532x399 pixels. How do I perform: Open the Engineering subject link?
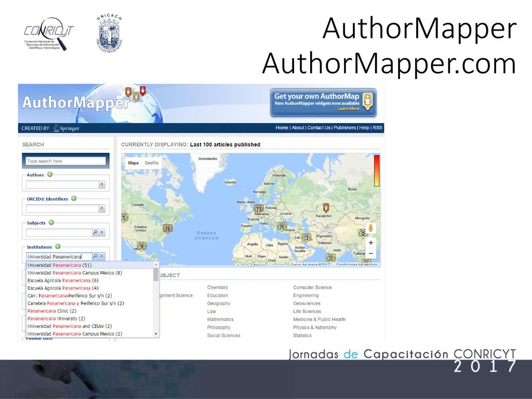coord(306,296)
